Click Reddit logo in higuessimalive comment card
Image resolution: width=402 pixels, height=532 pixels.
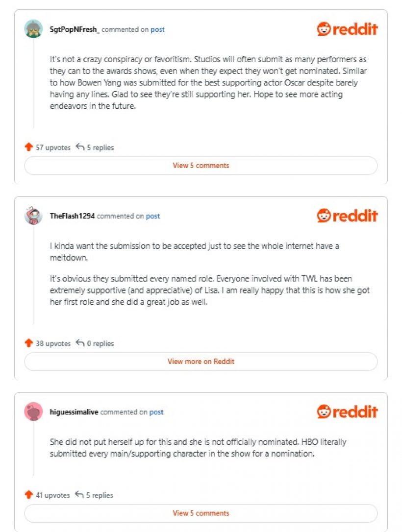(x=347, y=411)
